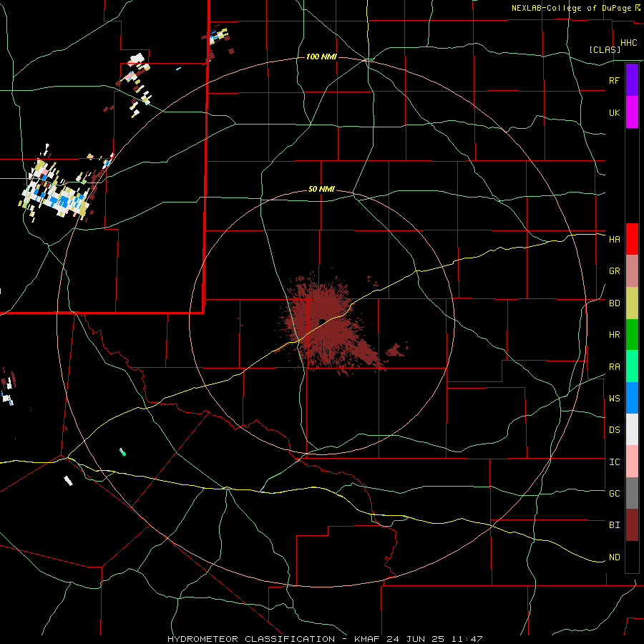Click the 'BI' legend label
The width and height of the screenshot is (644, 644).
click(614, 525)
